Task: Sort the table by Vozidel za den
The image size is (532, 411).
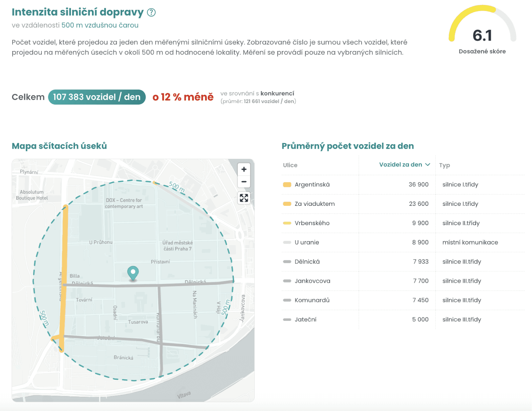Action: coord(404,164)
